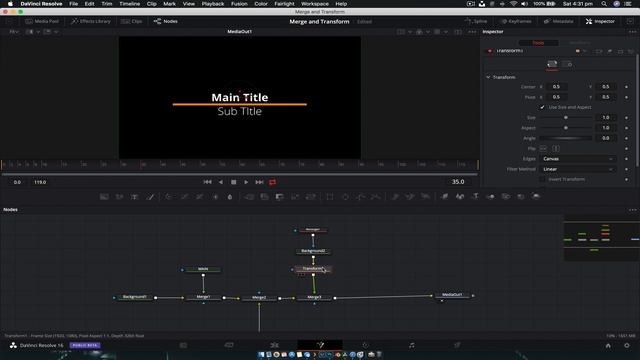The image size is (640, 360).
Task: Open the Fusion menu
Action: pyautogui.click(x=239, y=4)
